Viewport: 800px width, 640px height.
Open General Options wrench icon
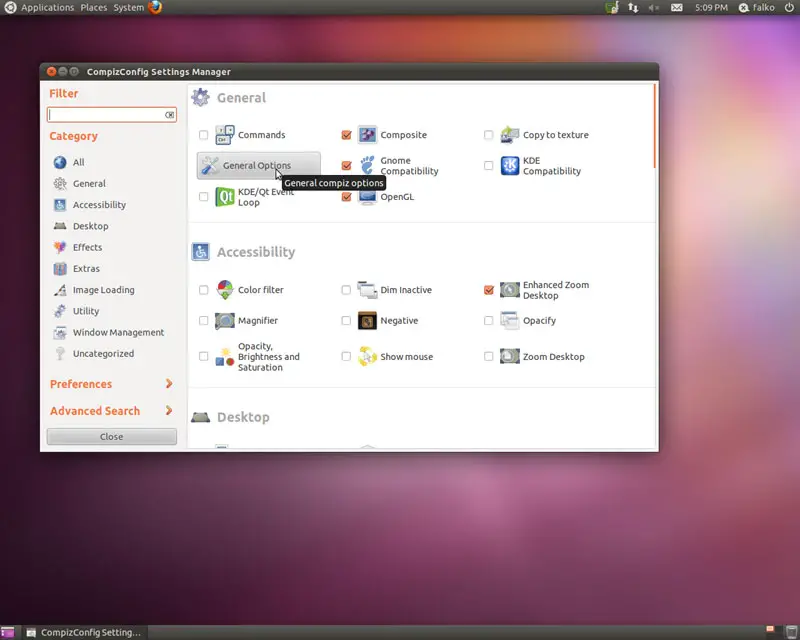click(210, 165)
